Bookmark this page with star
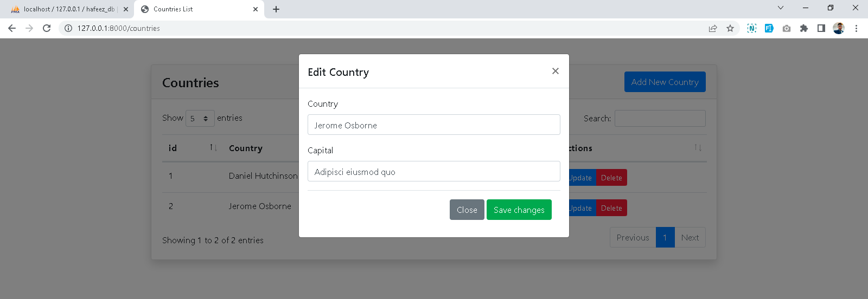 730,28
